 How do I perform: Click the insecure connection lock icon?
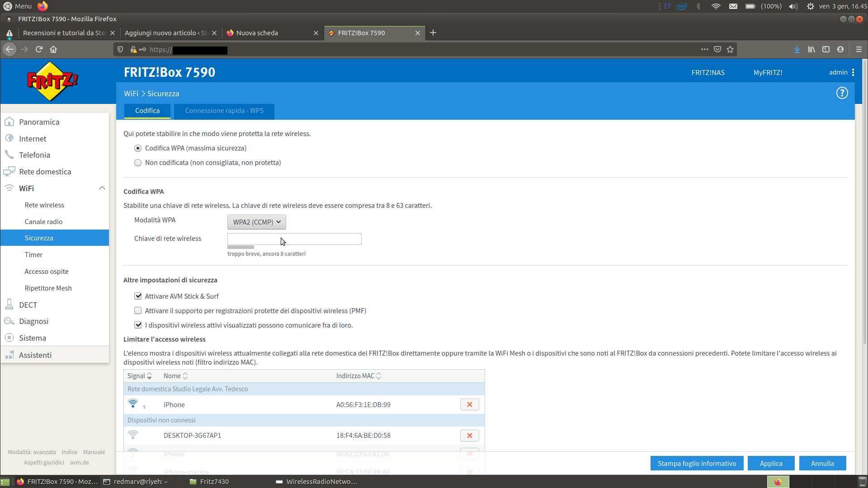click(x=133, y=49)
